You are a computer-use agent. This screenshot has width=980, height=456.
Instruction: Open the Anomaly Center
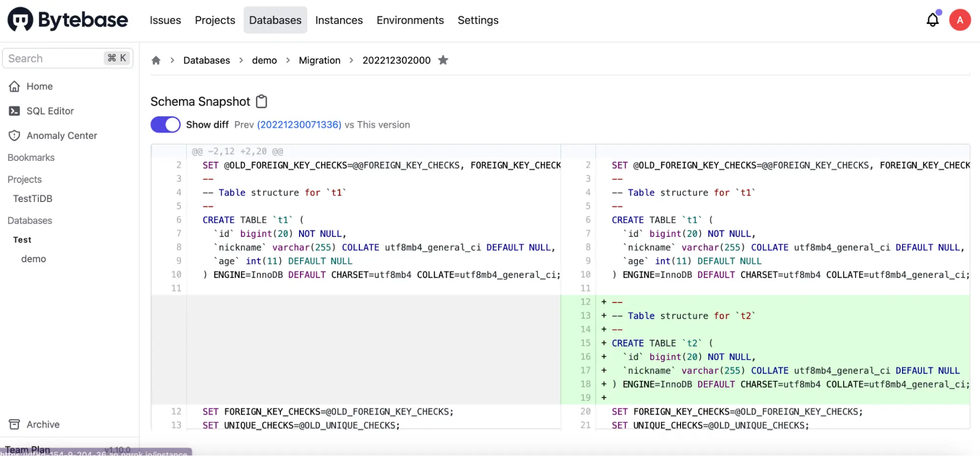click(x=62, y=135)
